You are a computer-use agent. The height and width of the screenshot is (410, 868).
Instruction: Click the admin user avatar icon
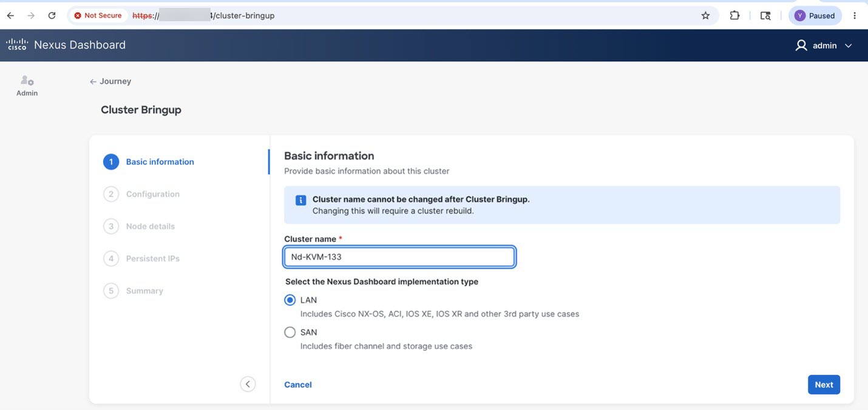(801, 45)
